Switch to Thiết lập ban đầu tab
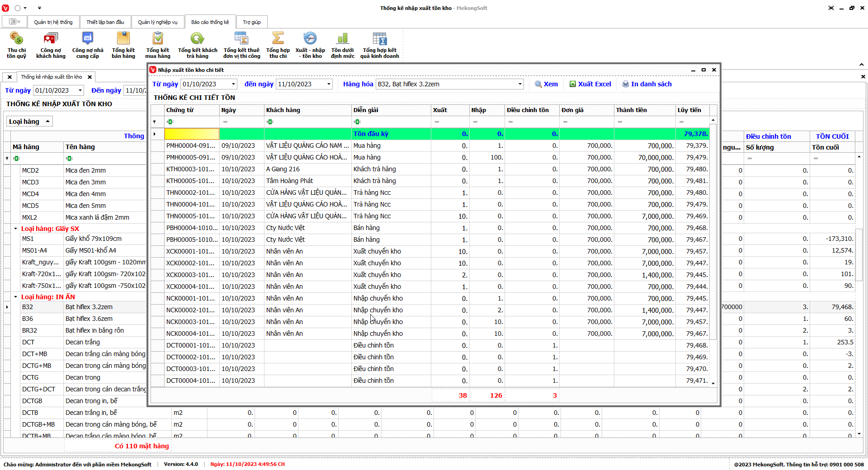The width and height of the screenshot is (868, 470). pyautogui.click(x=105, y=22)
